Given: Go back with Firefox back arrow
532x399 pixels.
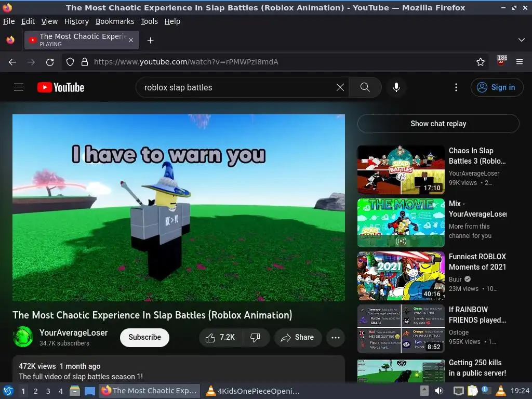Looking at the screenshot, I should pos(12,62).
